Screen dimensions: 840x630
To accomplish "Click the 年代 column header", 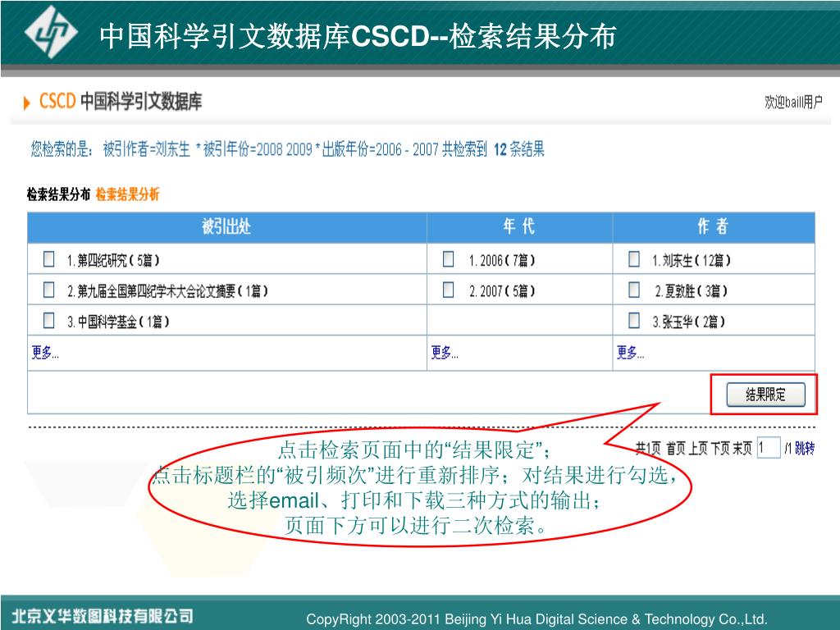I will (x=519, y=227).
